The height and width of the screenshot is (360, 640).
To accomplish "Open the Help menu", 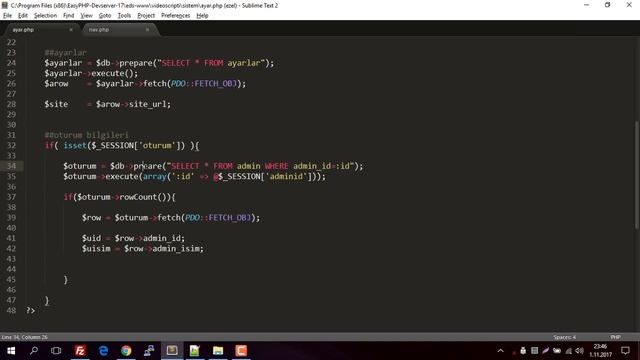I will (202, 16).
